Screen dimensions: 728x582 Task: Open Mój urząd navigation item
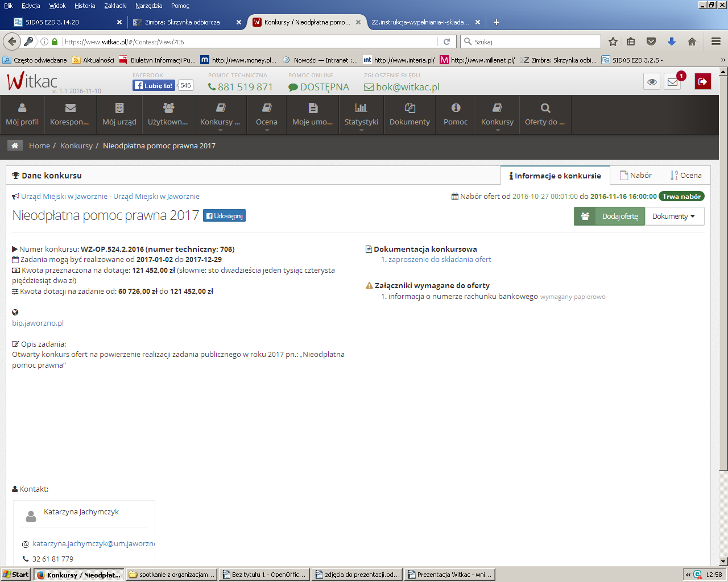(119, 114)
